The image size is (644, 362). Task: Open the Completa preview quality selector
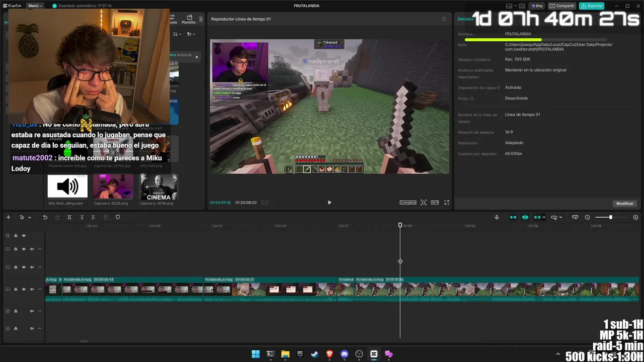pos(408,203)
